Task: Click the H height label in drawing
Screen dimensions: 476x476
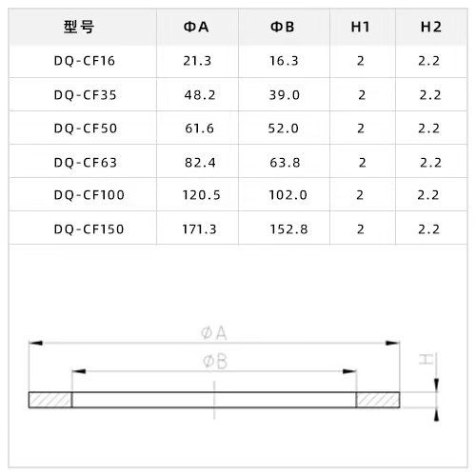Action: click(426, 360)
